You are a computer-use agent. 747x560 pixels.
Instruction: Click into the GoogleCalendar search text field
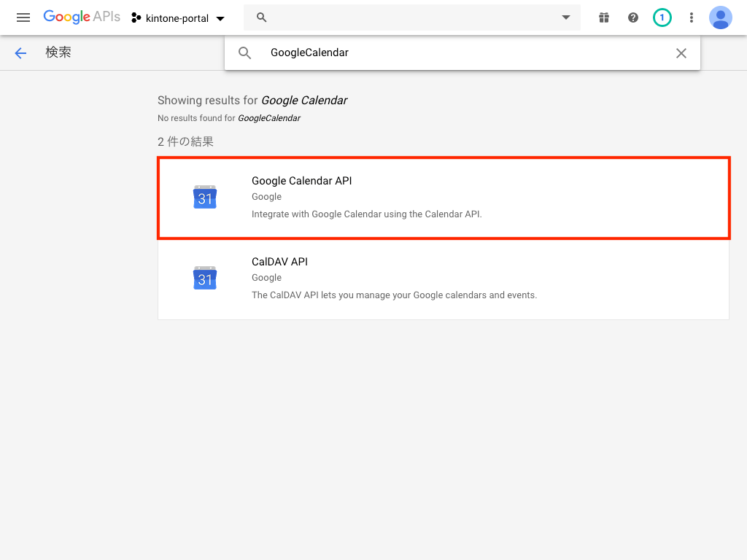click(x=460, y=52)
